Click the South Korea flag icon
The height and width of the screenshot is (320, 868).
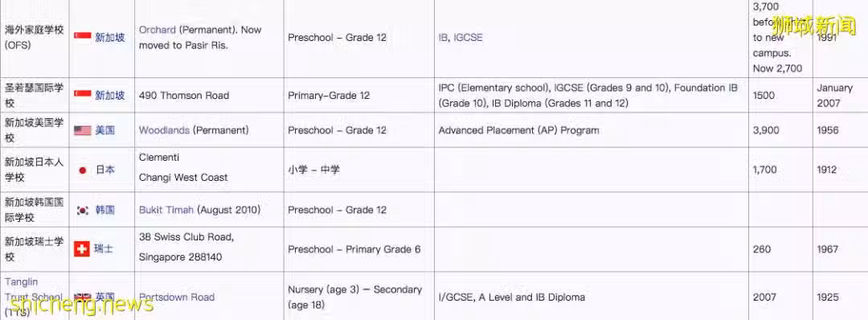[x=83, y=211]
